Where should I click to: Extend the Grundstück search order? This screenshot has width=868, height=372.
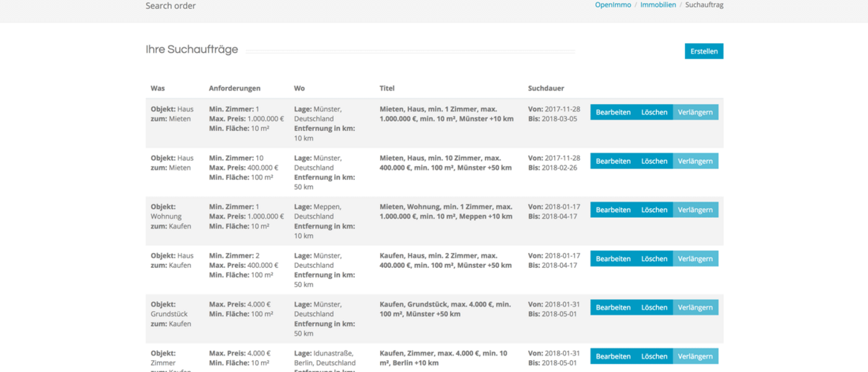coord(695,307)
